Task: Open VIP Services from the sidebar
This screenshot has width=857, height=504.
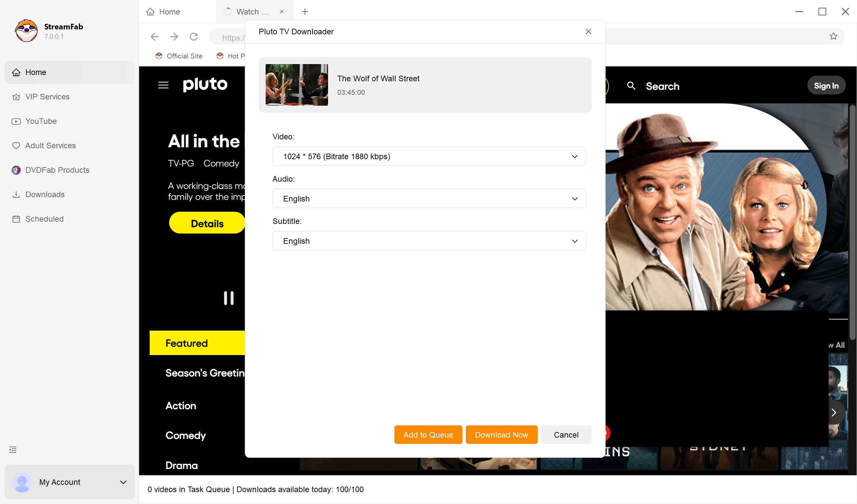Action: click(x=48, y=96)
